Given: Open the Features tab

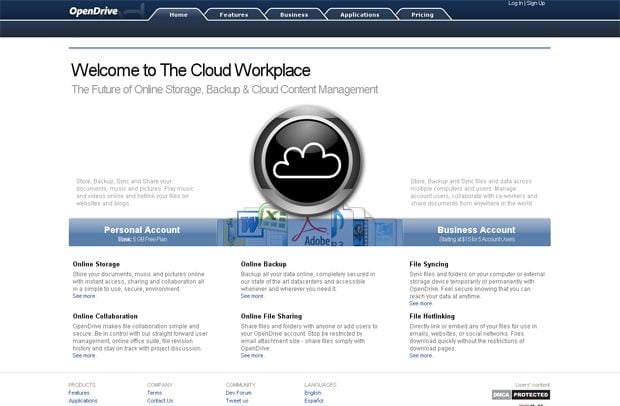Looking at the screenshot, I should pos(234,15).
